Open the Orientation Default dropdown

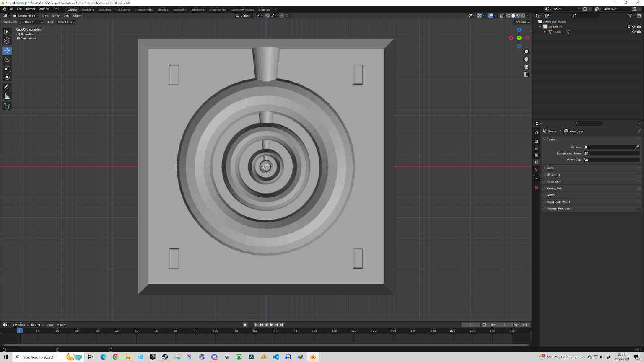pos(31,22)
